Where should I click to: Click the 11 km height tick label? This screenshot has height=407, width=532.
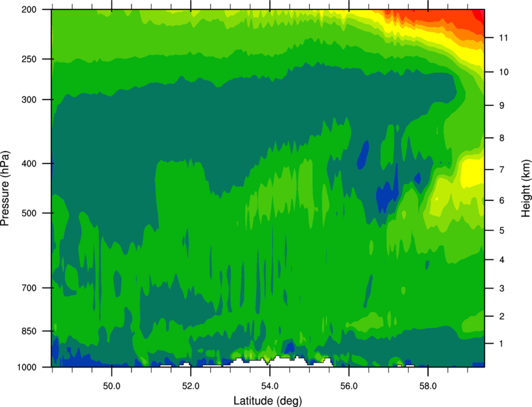pos(503,38)
